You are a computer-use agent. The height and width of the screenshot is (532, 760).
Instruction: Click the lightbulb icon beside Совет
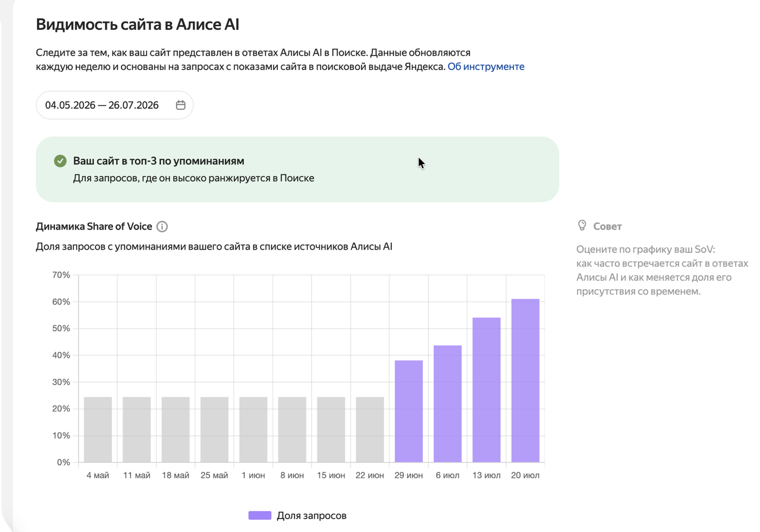click(582, 226)
